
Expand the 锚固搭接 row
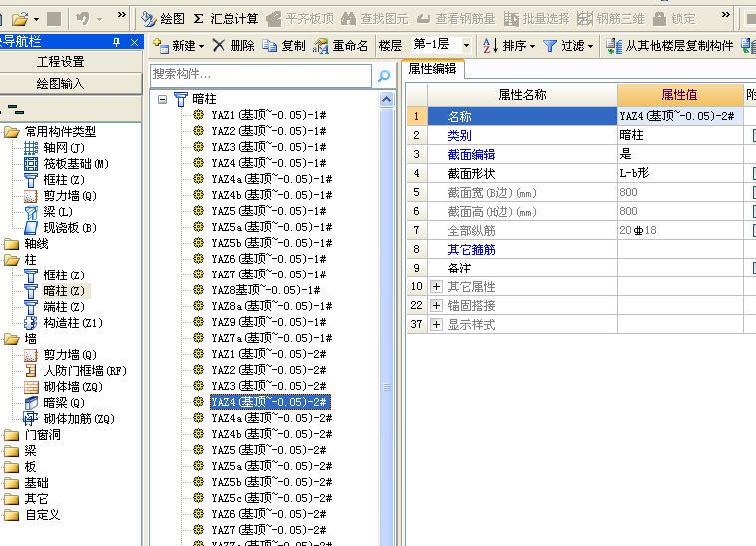[x=436, y=305]
